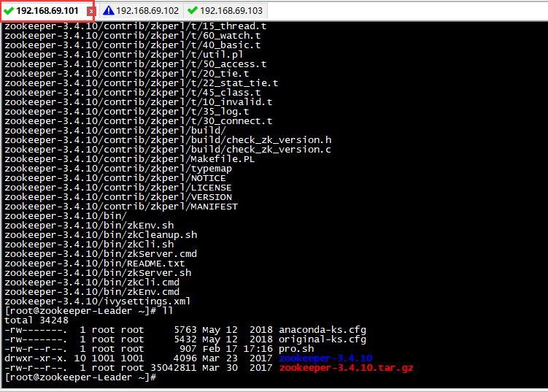548x392 pixels.
Task: Click the bin/zkEnv.cmd line
Action: (x=92, y=292)
